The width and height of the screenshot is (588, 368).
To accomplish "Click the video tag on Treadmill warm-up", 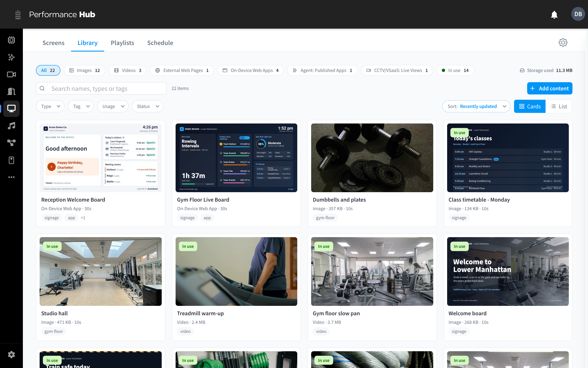I will click(x=185, y=331).
